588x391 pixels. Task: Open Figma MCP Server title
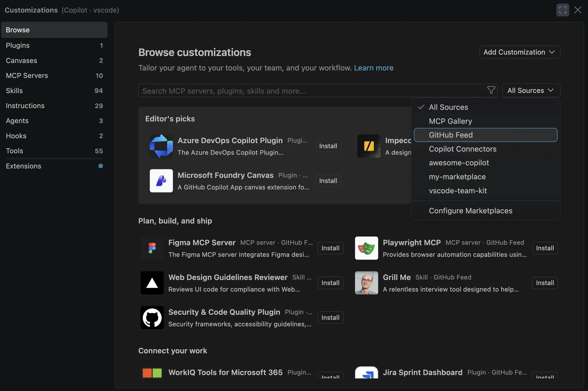pyautogui.click(x=202, y=242)
